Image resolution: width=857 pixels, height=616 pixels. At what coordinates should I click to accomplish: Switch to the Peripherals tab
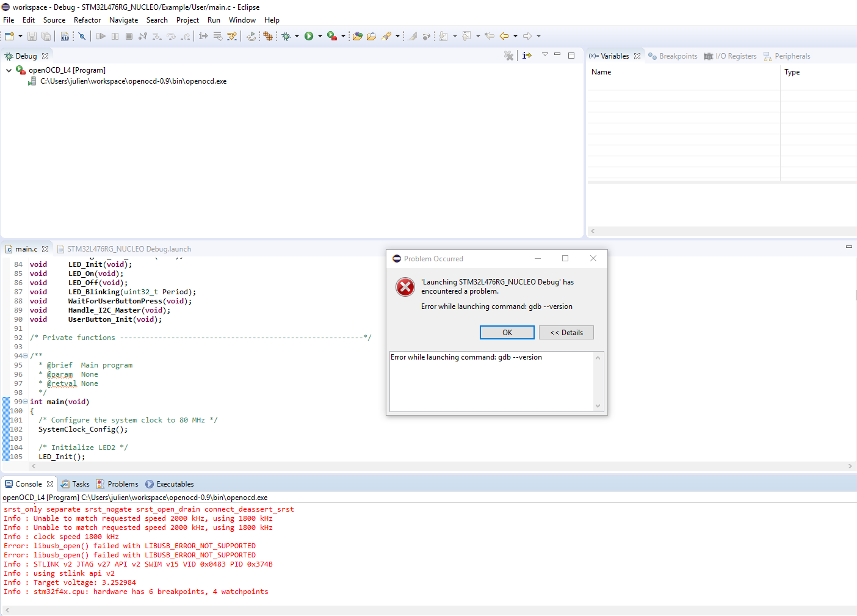pyautogui.click(x=787, y=56)
